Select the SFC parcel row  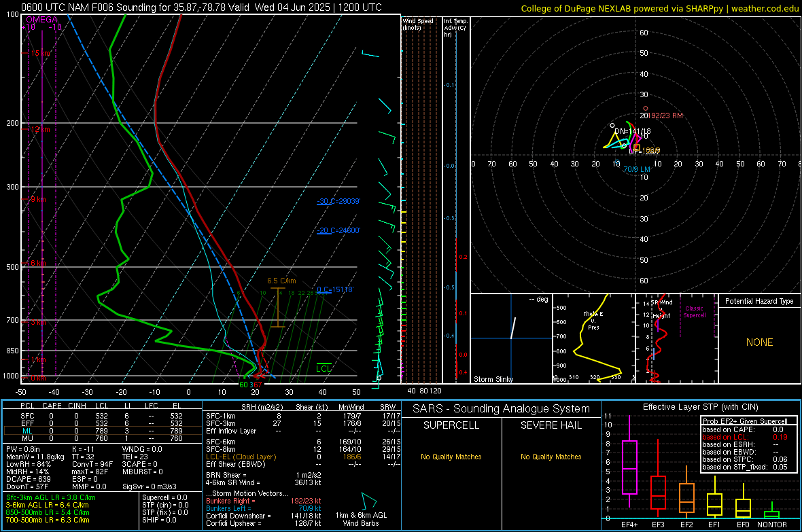tap(101, 416)
